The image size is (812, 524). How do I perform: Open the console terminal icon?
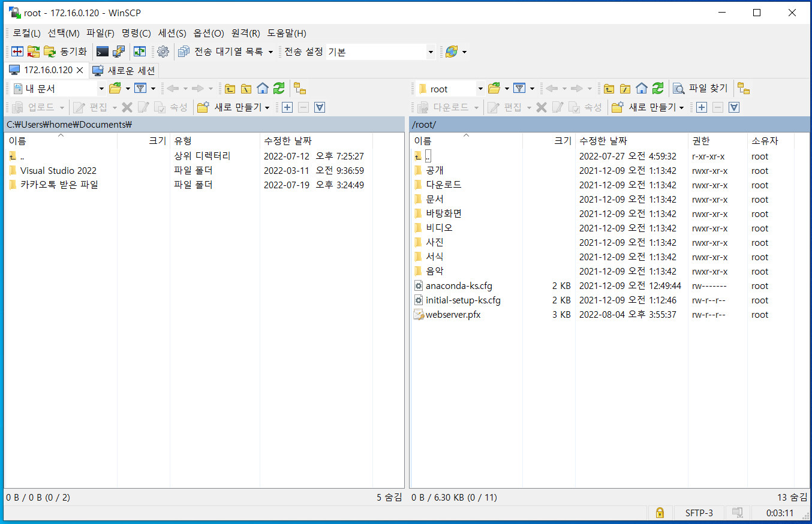click(x=103, y=52)
